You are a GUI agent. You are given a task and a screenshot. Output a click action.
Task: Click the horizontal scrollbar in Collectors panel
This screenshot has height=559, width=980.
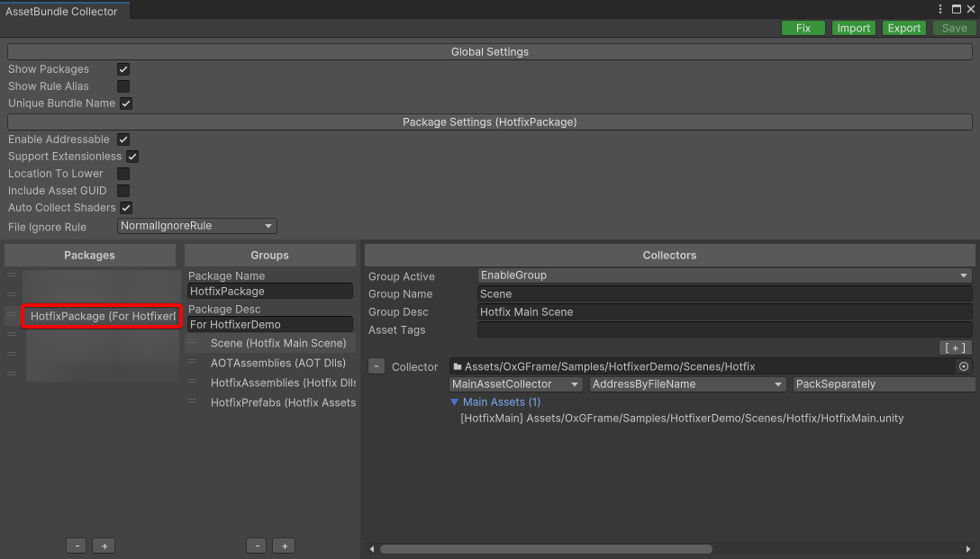[546, 549]
